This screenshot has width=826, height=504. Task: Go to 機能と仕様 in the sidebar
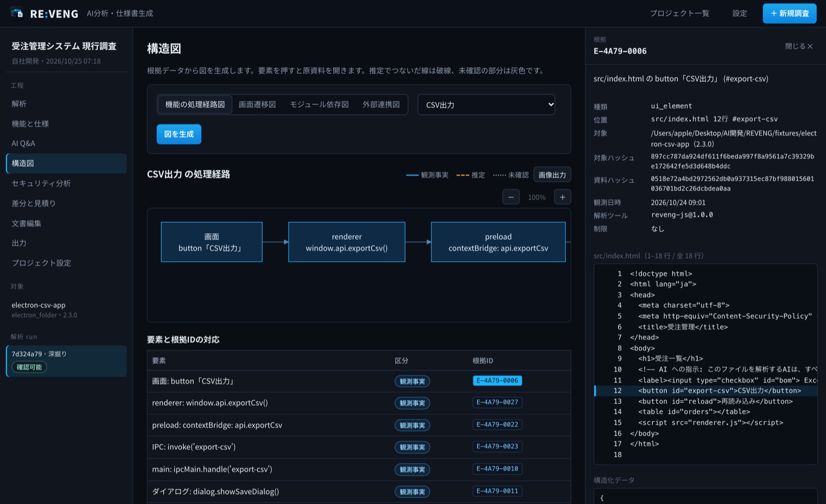(66, 124)
